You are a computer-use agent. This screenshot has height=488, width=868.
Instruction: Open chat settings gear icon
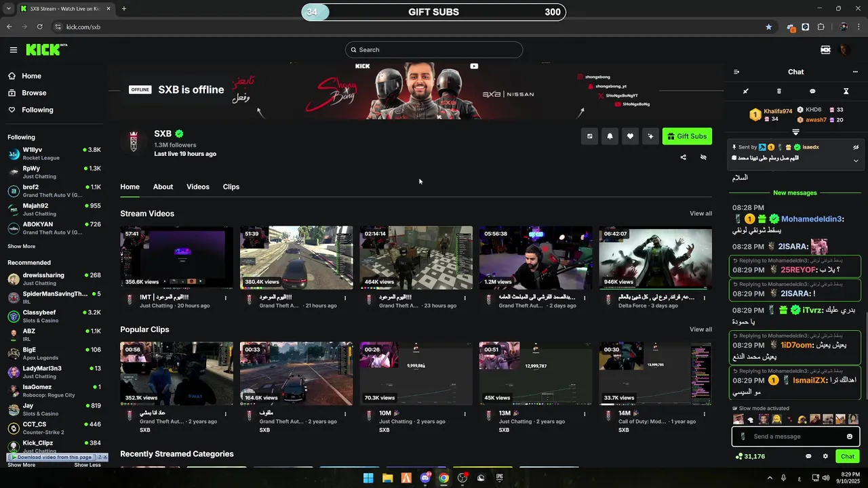tap(825, 456)
